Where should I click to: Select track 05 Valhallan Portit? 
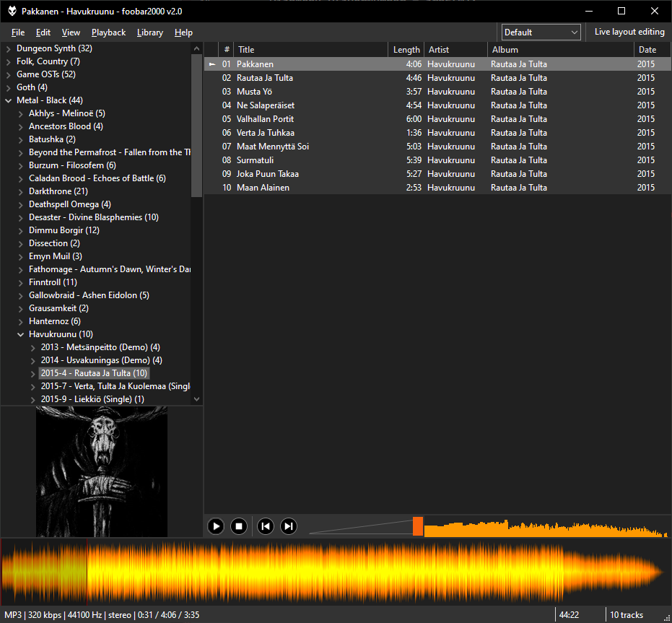[437, 119]
